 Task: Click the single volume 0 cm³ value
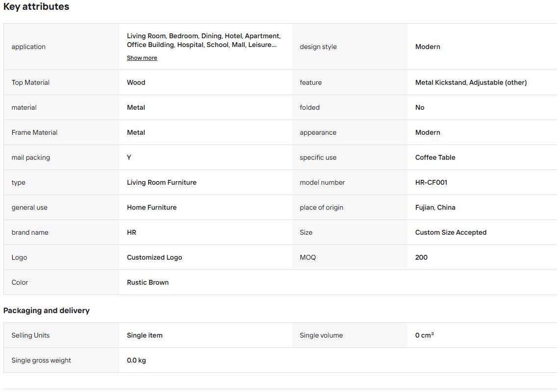pyautogui.click(x=425, y=335)
